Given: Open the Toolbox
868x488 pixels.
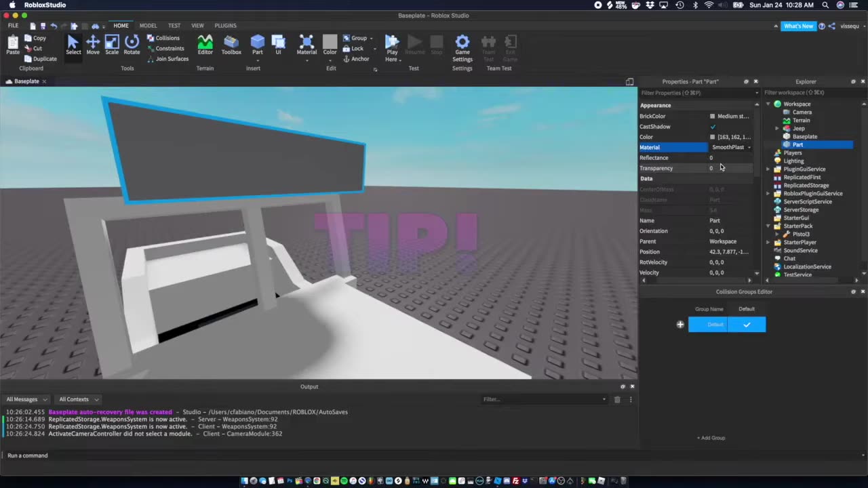Looking at the screenshot, I should click(231, 45).
